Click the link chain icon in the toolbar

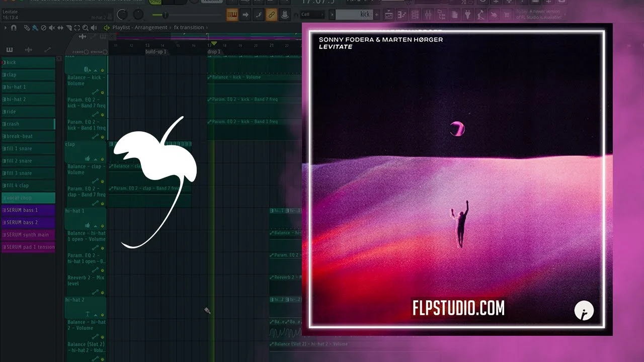click(x=272, y=15)
